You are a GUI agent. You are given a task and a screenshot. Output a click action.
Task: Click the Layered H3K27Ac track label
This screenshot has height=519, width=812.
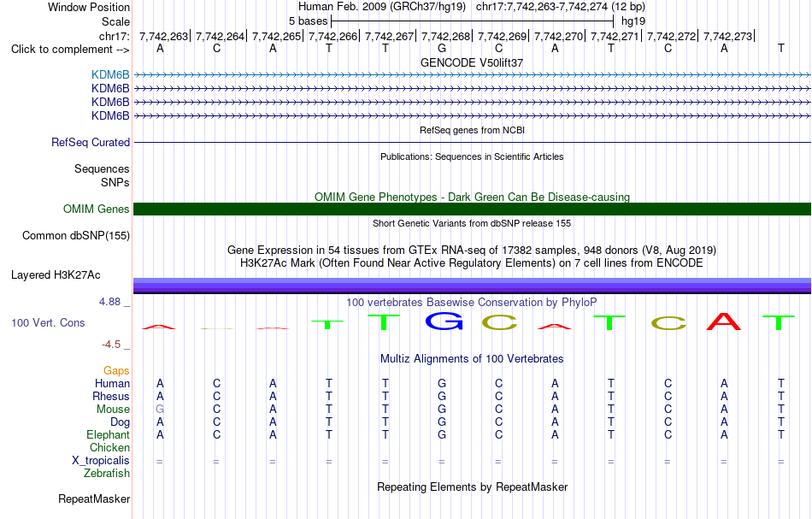(x=56, y=275)
